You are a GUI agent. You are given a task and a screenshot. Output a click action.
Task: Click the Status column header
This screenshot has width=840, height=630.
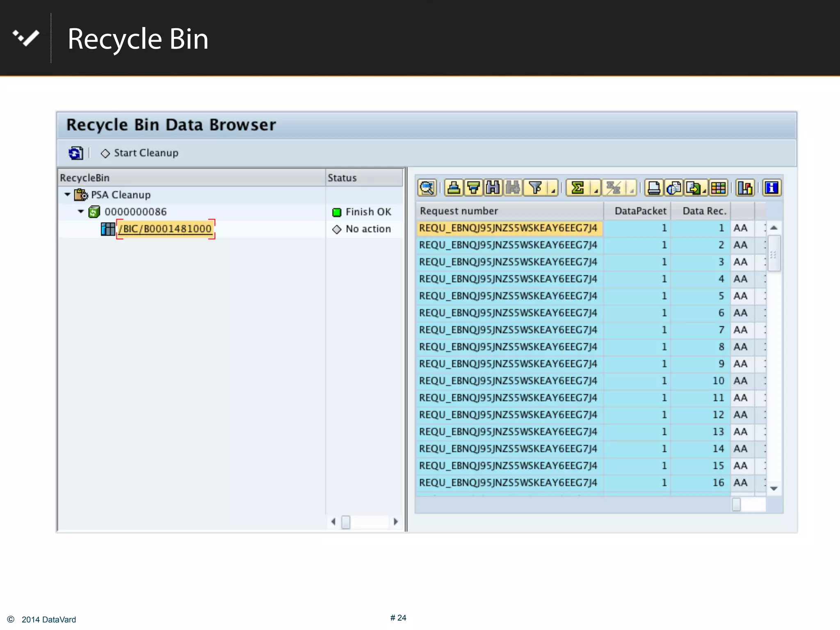(x=364, y=178)
